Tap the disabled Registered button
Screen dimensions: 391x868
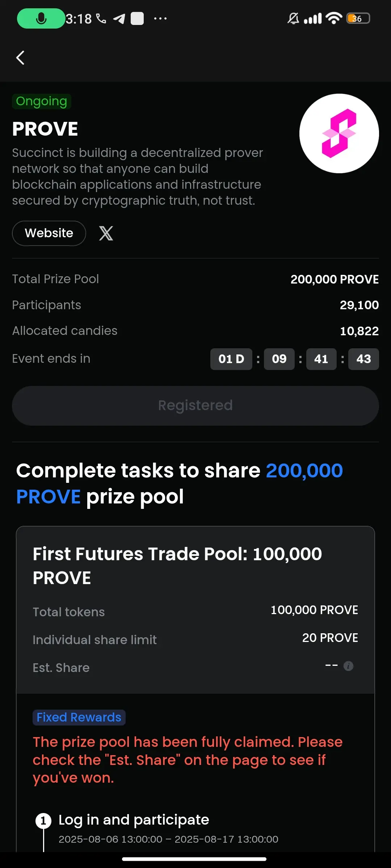point(195,405)
